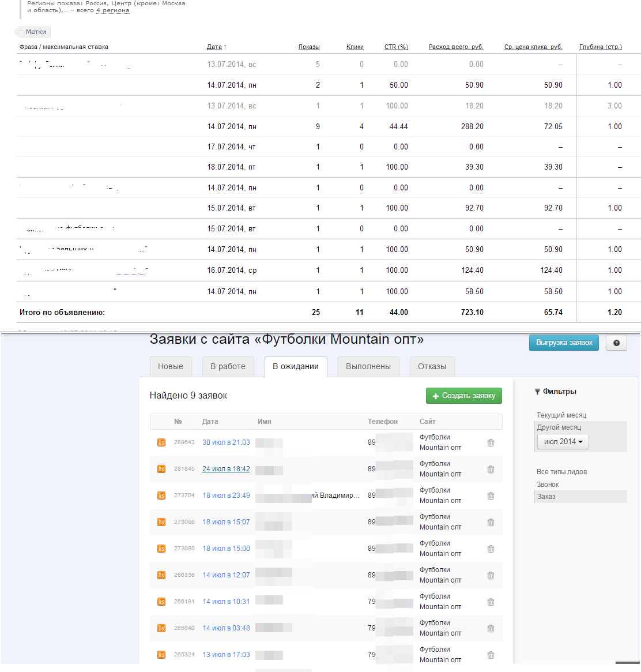Open help via question mark button
The width and height of the screenshot is (641, 672).
616,343
